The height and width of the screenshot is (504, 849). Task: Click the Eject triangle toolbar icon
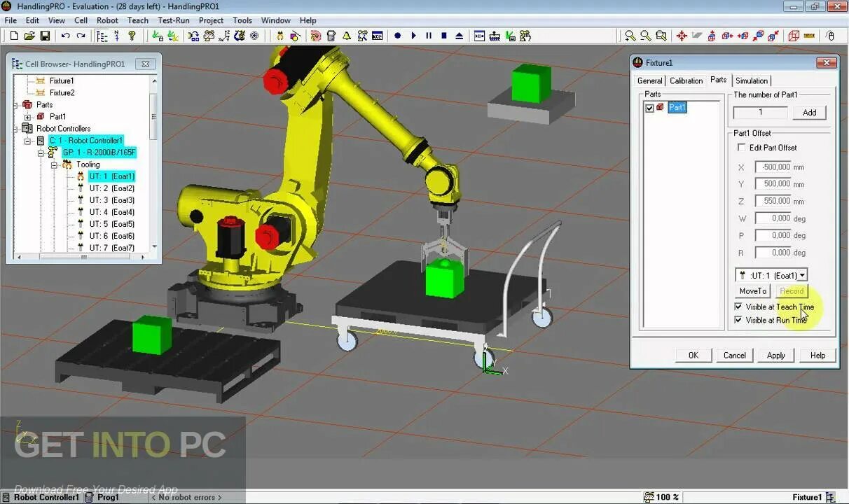tap(460, 36)
